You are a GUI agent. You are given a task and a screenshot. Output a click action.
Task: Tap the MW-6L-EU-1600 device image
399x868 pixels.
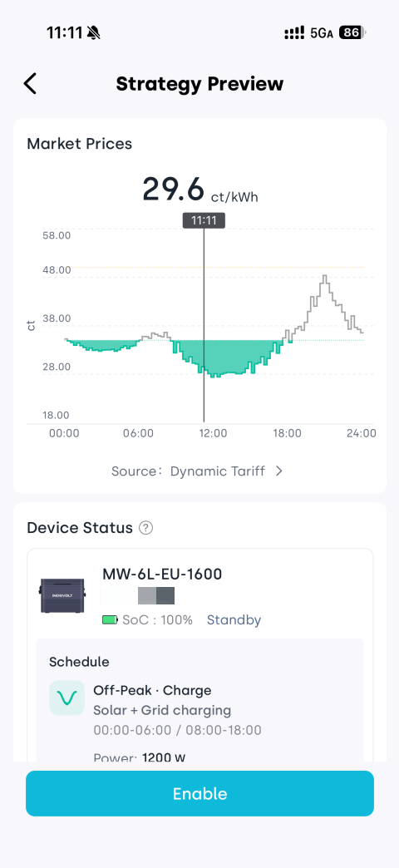point(63,595)
